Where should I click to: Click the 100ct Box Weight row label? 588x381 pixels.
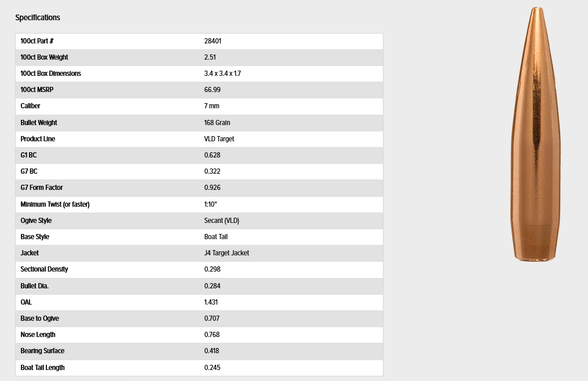pyautogui.click(x=44, y=57)
